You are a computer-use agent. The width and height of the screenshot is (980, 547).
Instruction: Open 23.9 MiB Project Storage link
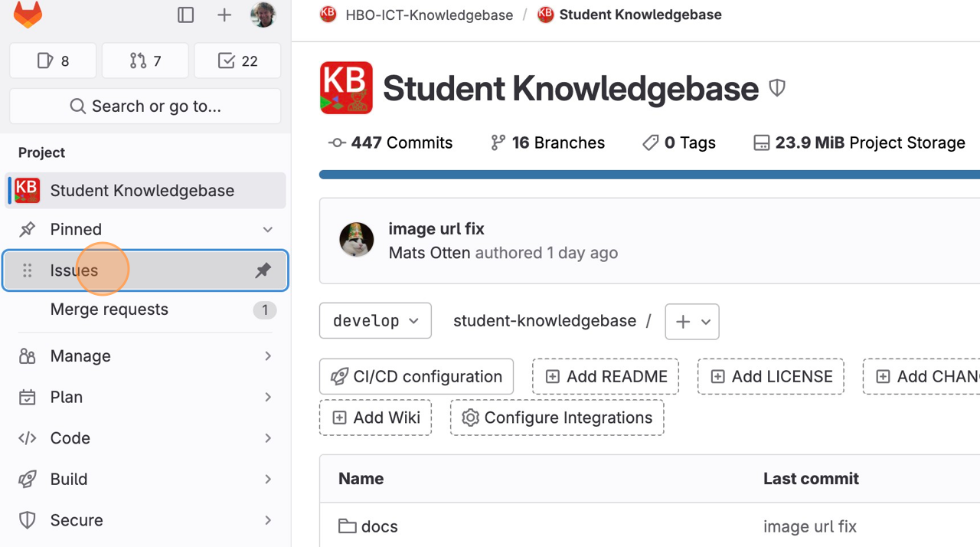pyautogui.click(x=859, y=142)
